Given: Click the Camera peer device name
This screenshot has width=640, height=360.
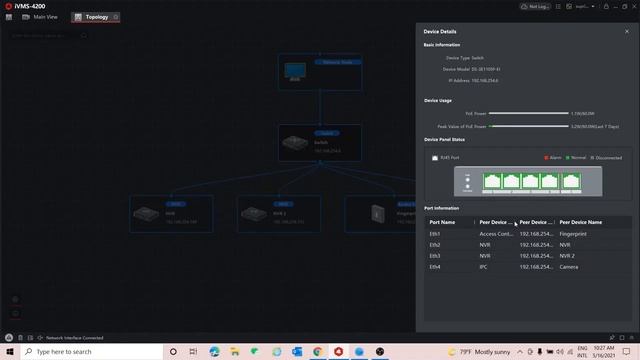Looking at the screenshot, I should [569, 267].
